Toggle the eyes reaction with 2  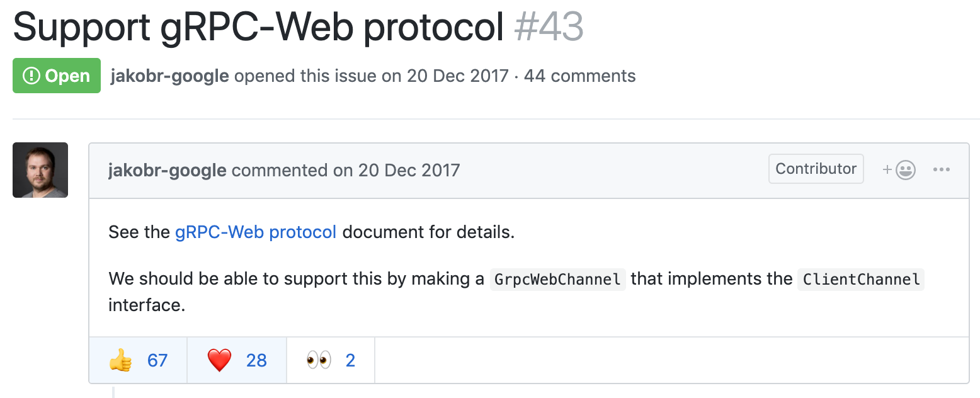(331, 360)
